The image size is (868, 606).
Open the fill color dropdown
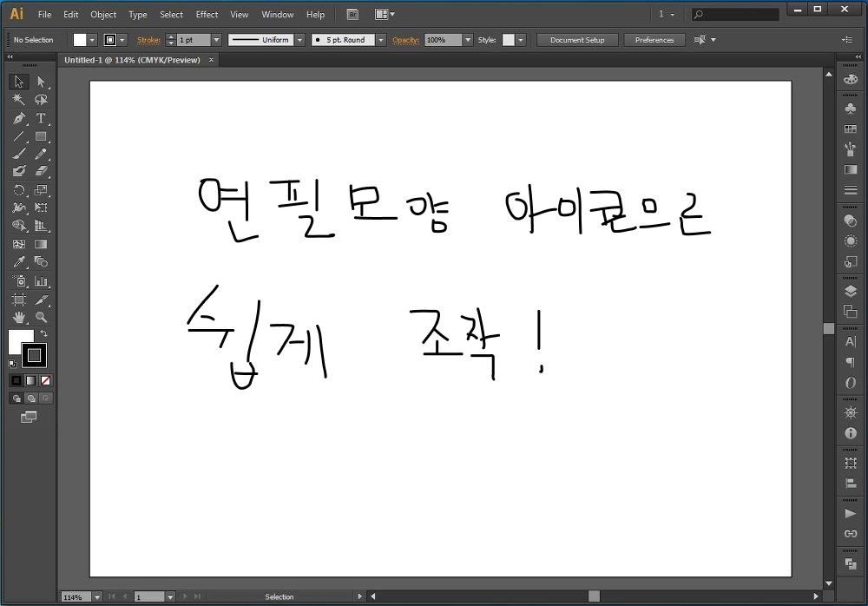point(93,40)
